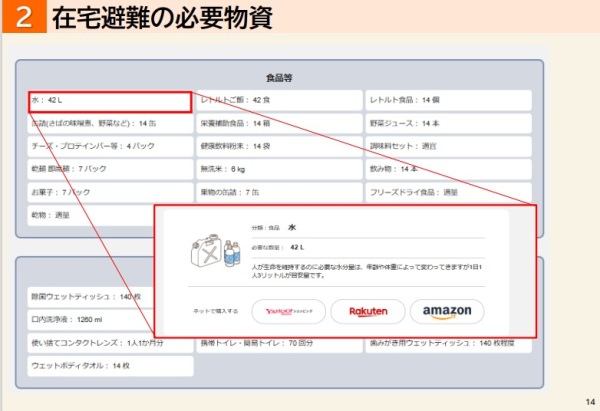Click the 口内洗浄液: 1260 ml item

[90, 320]
